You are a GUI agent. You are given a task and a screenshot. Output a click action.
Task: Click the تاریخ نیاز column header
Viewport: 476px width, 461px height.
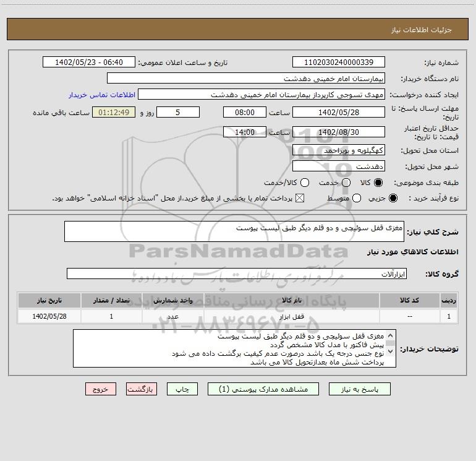click(x=49, y=300)
